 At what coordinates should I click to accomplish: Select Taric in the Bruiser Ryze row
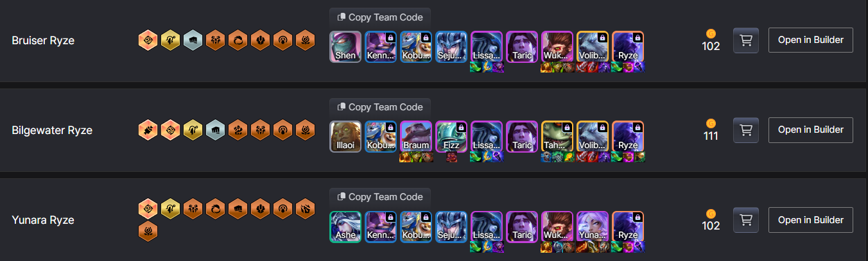coord(522,47)
